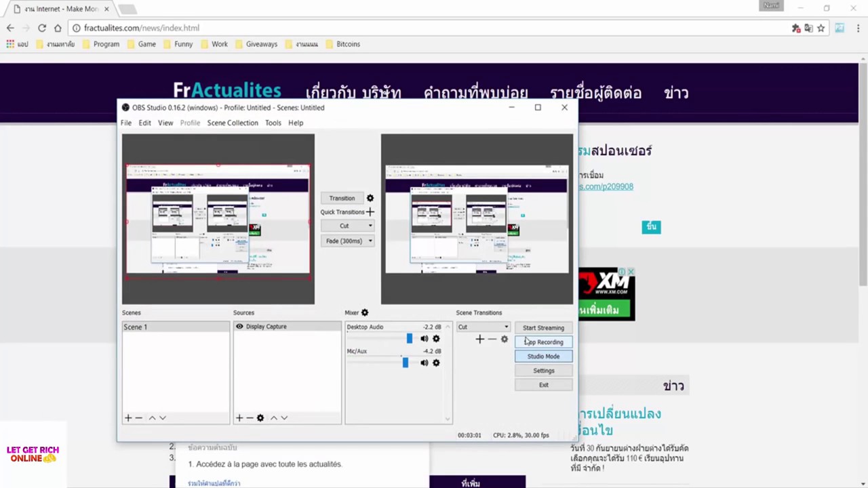Add a new source with plus icon
Screen dimensions: 868x488
[x=239, y=418]
